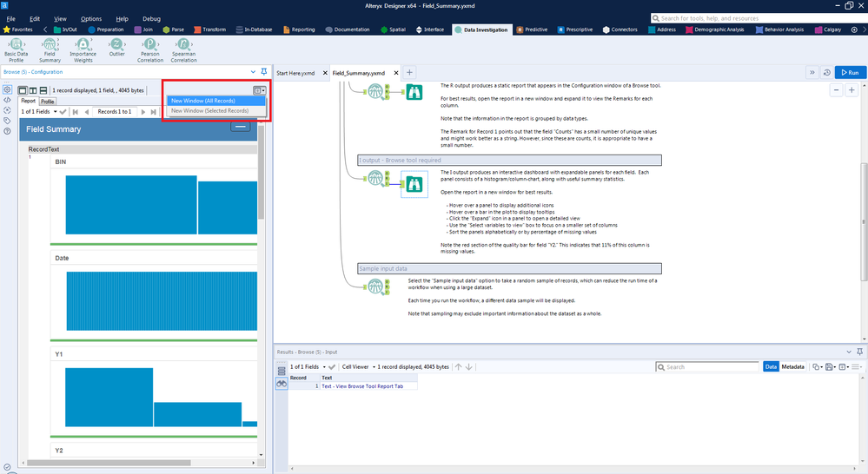Select the Basic Data Profile tool
This screenshot has width=868, height=474.
(16, 49)
